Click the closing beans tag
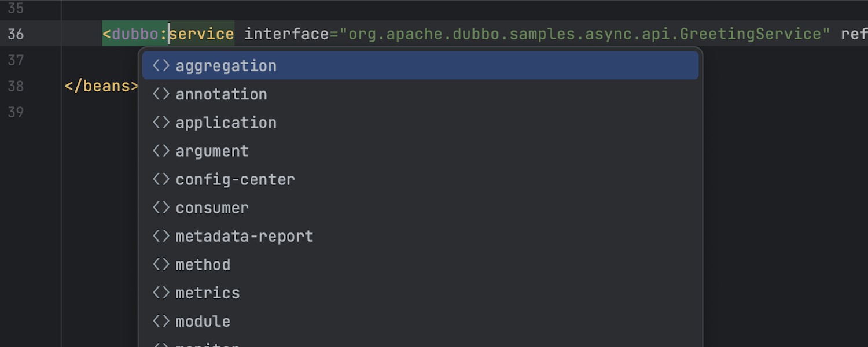Viewport: 868px width, 347px height. tap(102, 86)
